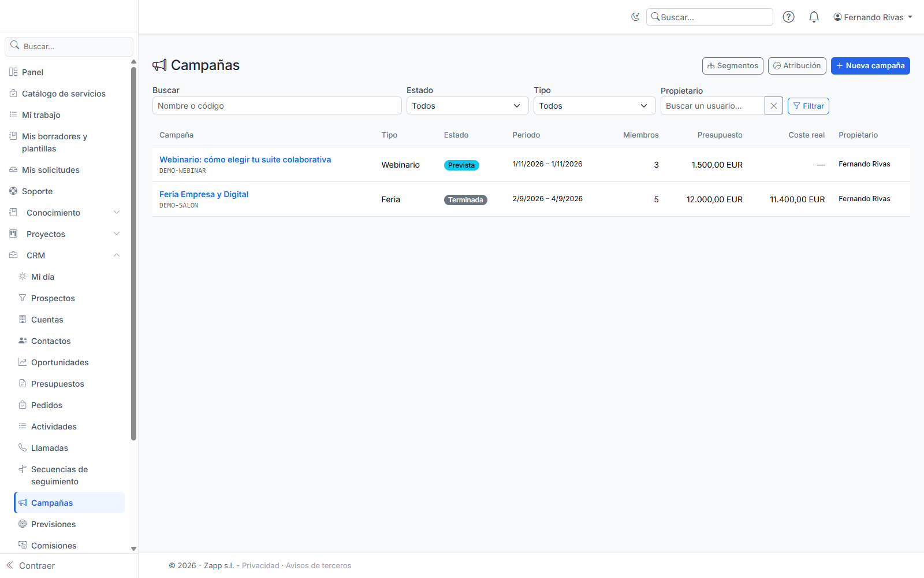Apply filters with Filtrar button
924x578 pixels.
[x=808, y=106]
